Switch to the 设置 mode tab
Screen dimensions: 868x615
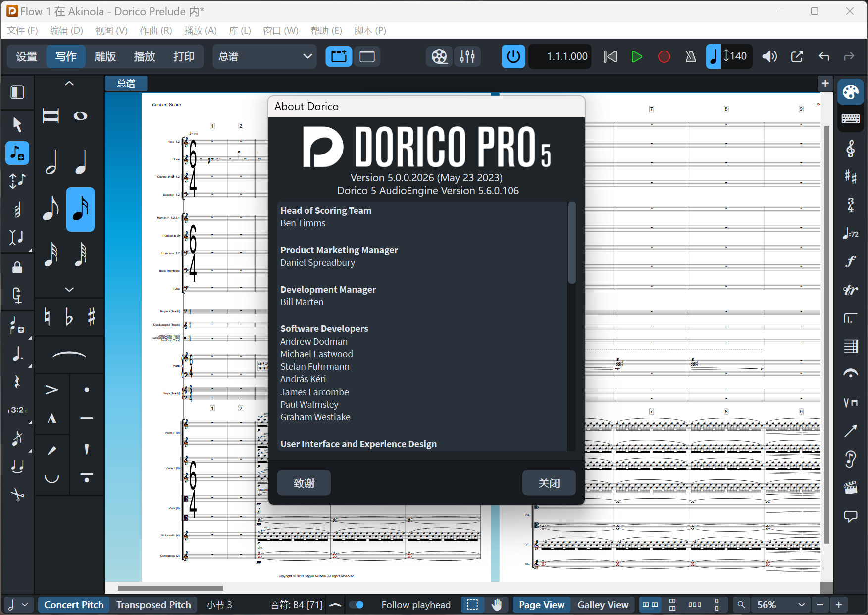(x=27, y=56)
